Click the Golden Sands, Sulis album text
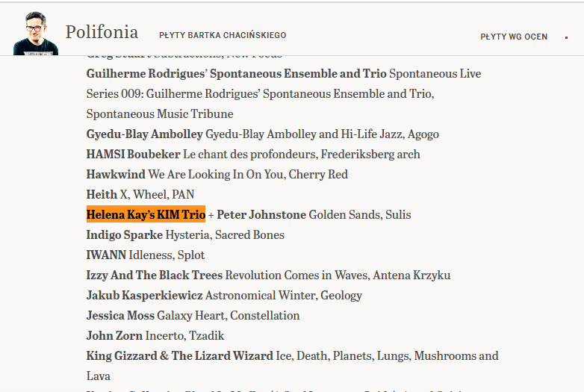 point(360,215)
